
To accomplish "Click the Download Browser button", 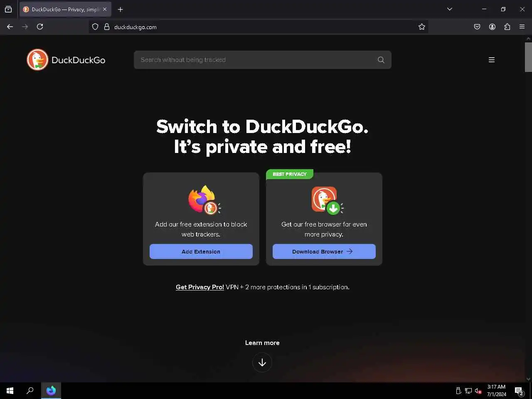I will pyautogui.click(x=324, y=251).
